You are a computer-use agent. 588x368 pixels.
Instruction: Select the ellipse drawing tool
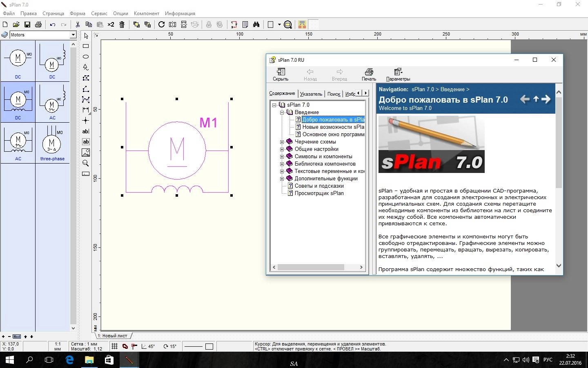pos(86,57)
